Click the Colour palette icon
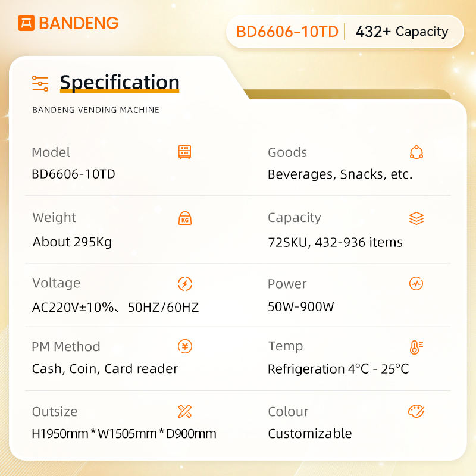This screenshot has height=476, width=476. tap(416, 411)
